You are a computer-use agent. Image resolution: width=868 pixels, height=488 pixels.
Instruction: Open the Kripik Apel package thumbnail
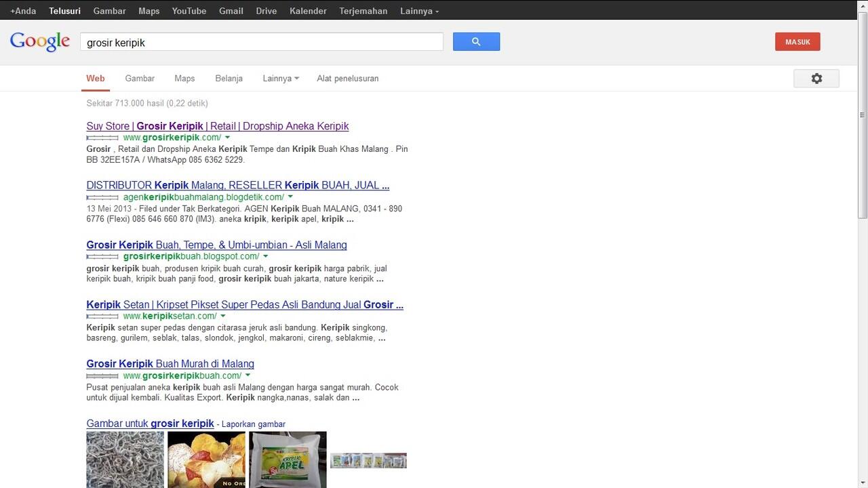[288, 460]
